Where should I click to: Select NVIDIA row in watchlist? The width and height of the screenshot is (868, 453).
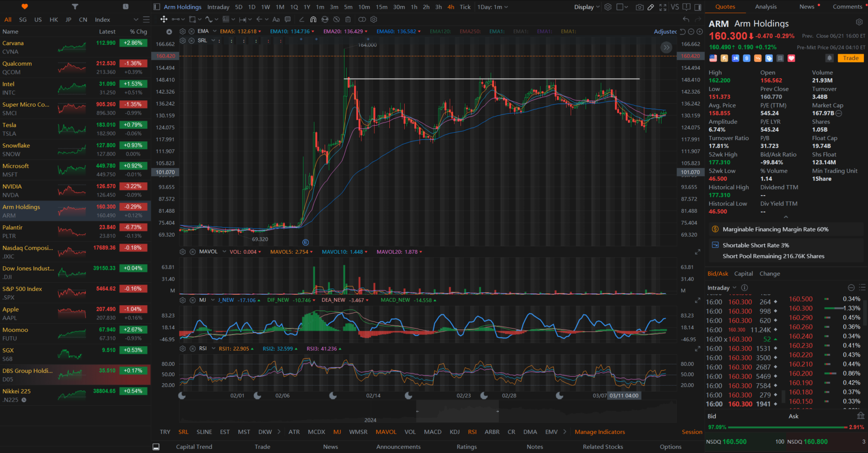[x=75, y=190]
